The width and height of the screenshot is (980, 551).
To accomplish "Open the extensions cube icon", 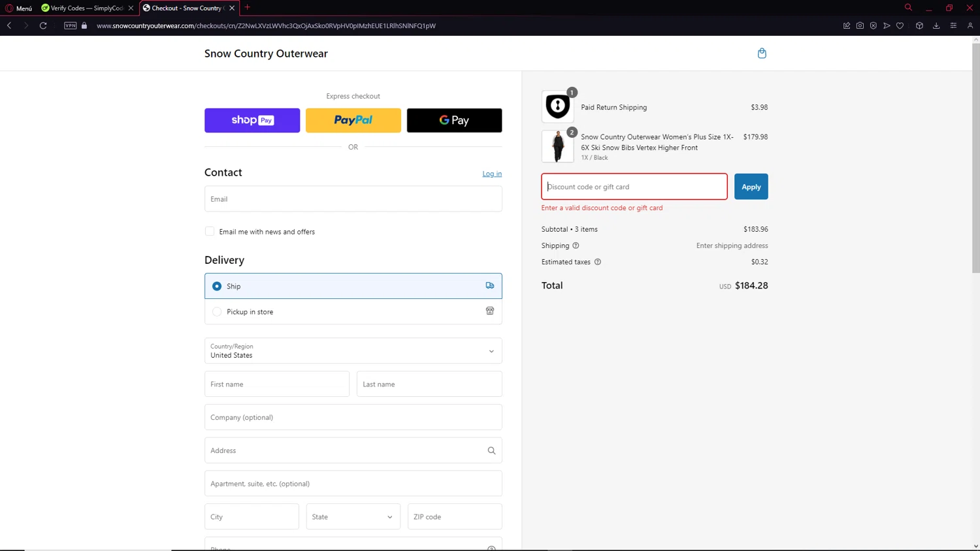I will 919,25.
